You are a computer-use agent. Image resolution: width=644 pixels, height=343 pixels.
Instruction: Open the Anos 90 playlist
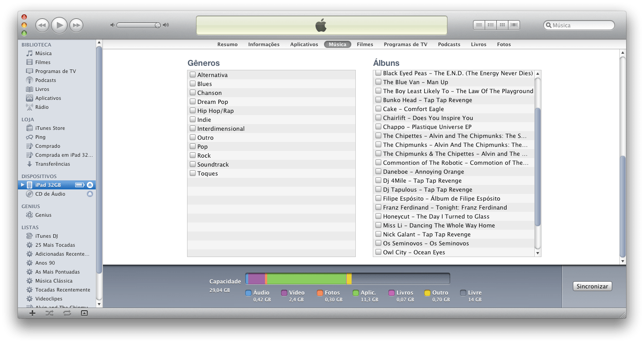(x=45, y=263)
